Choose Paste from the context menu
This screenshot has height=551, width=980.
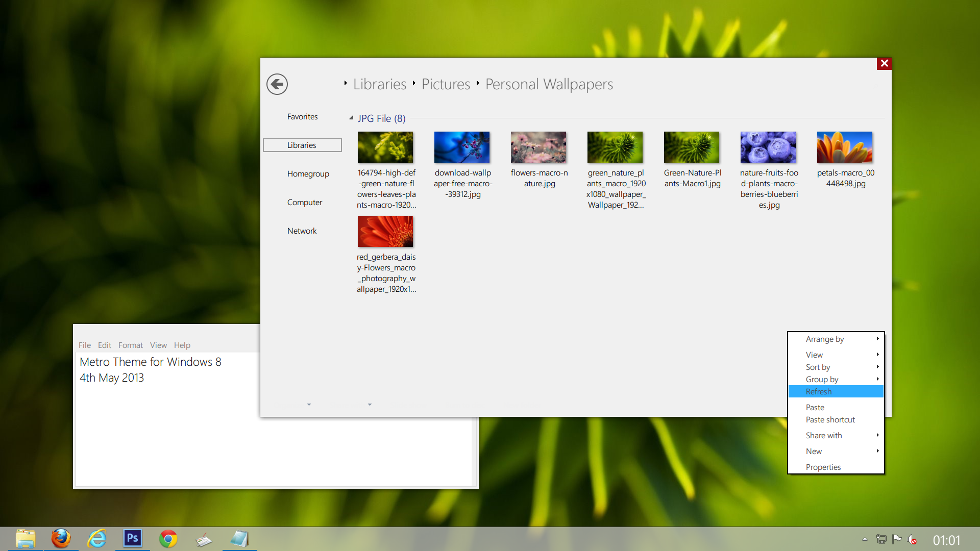point(836,407)
